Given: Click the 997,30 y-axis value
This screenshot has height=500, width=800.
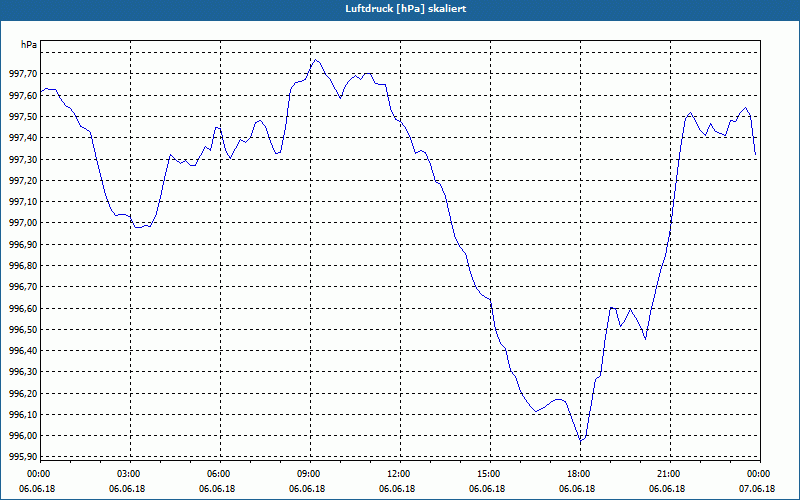Looking at the screenshot, I should (x=23, y=159).
